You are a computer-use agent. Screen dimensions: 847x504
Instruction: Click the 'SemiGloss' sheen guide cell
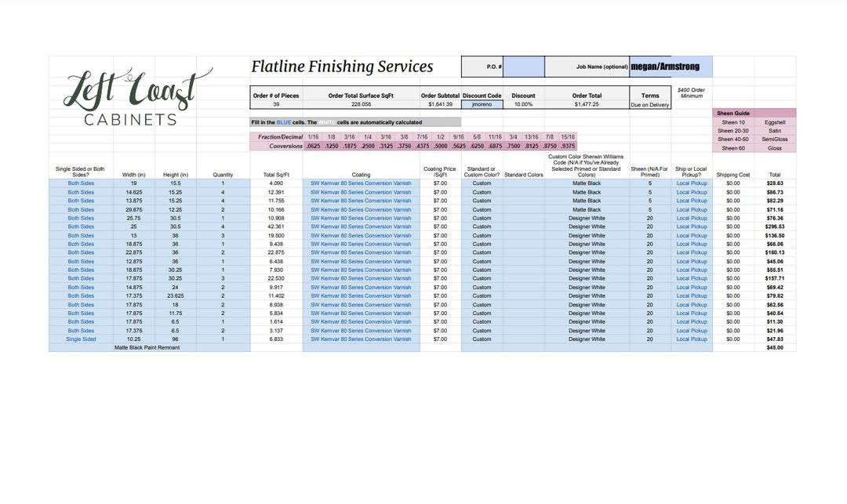coord(775,140)
